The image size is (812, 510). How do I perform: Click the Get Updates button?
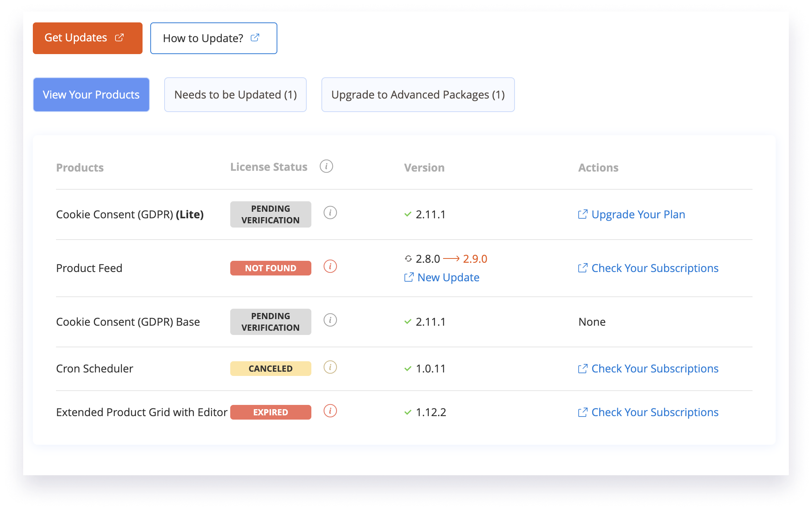[x=87, y=37]
